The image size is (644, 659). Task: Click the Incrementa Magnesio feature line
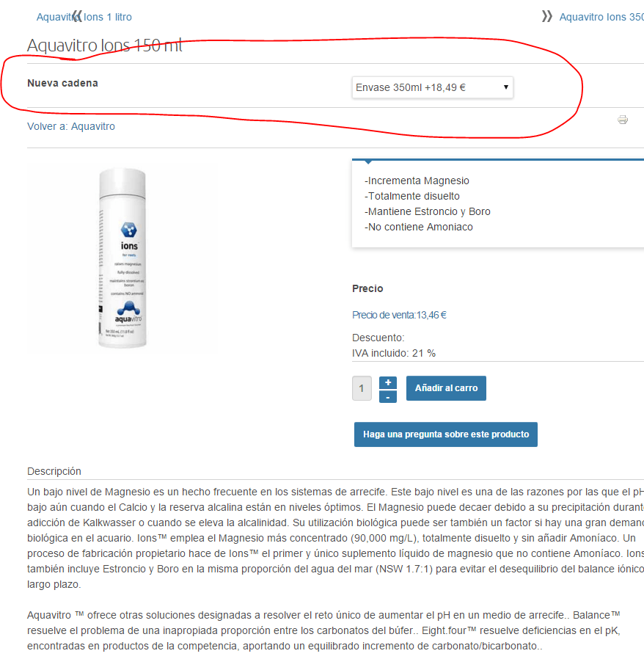(417, 181)
